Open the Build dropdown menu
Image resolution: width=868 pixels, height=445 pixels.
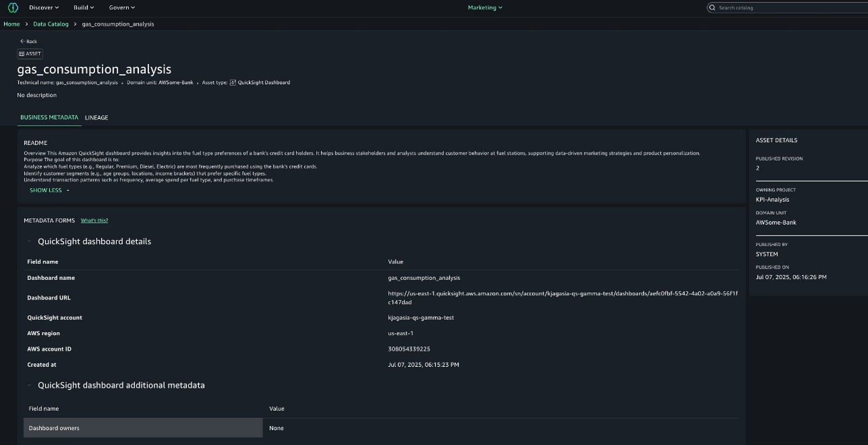[x=84, y=7]
